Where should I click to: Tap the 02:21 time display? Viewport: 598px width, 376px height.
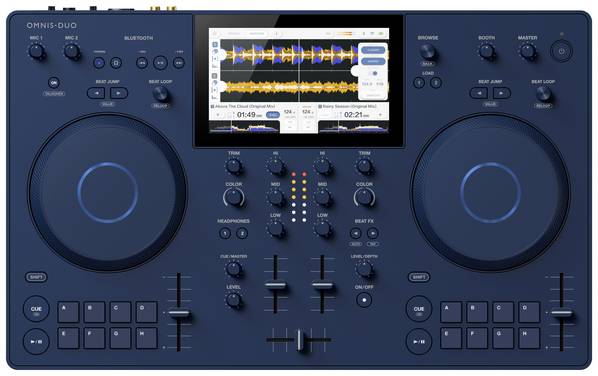coord(354,115)
